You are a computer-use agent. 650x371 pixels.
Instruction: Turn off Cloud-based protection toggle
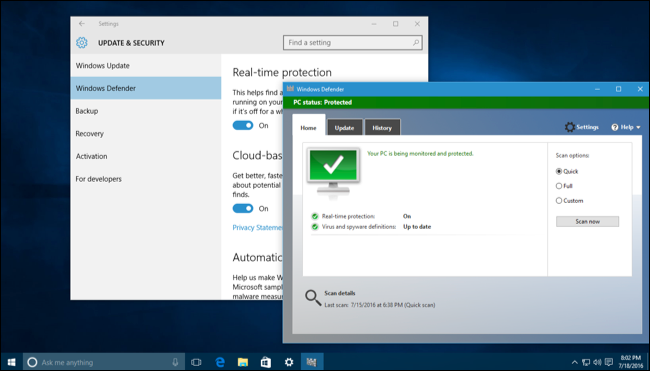click(x=243, y=208)
